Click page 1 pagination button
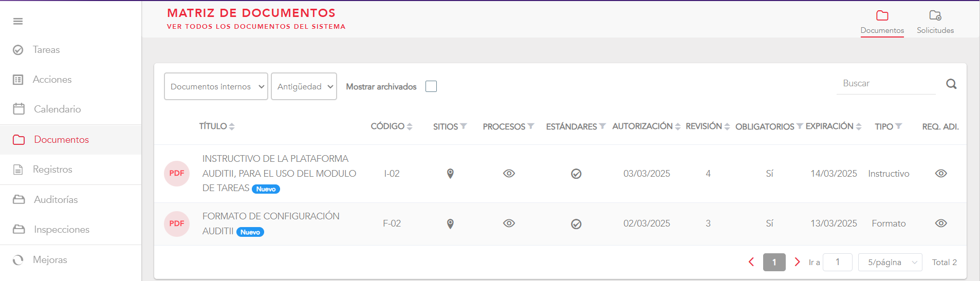980x281 pixels. pyautogui.click(x=774, y=262)
